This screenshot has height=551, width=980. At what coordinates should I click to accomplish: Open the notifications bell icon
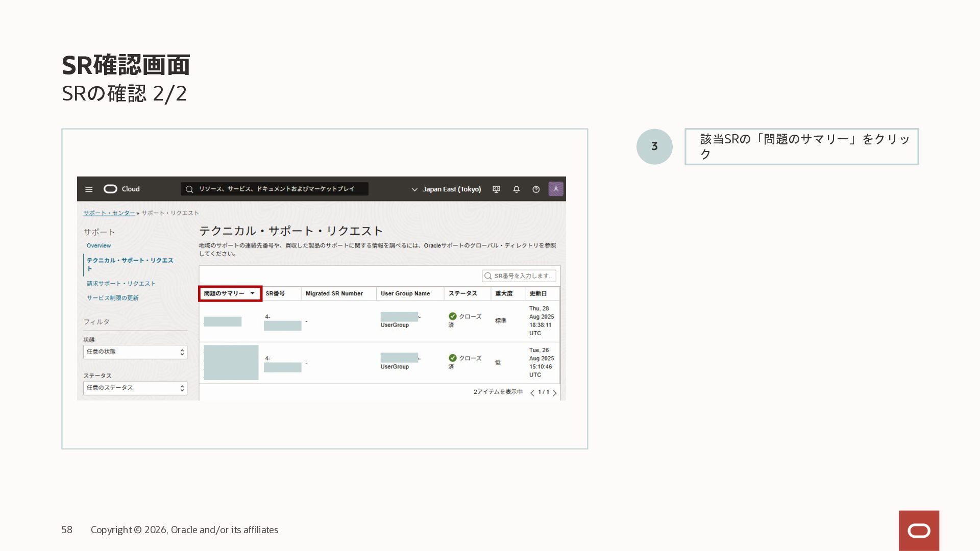[x=517, y=189]
